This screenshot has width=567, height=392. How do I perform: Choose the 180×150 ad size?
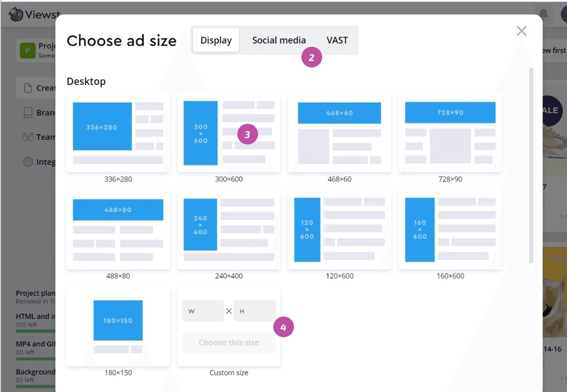coord(118,326)
